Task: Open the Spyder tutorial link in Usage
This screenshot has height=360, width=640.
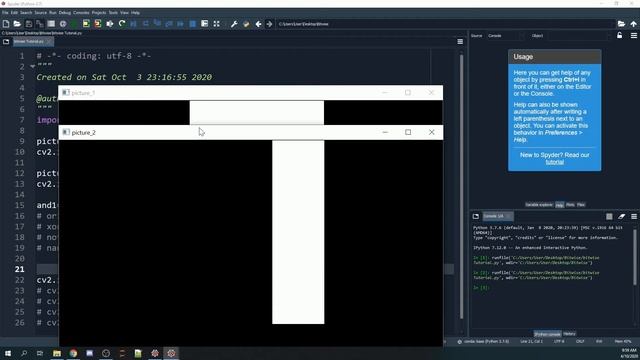Action: [x=554, y=162]
